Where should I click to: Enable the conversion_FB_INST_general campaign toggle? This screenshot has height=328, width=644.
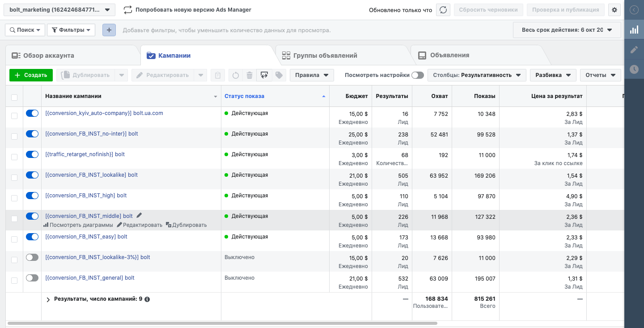pyautogui.click(x=32, y=278)
